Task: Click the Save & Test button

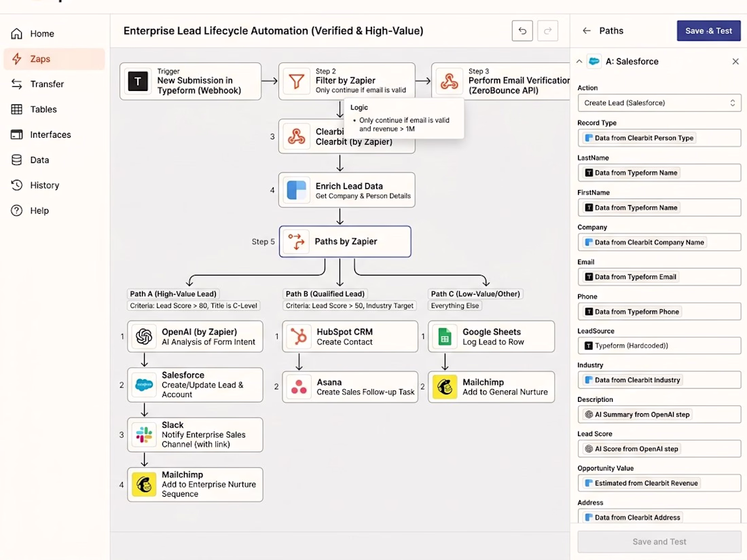Action: (708, 31)
